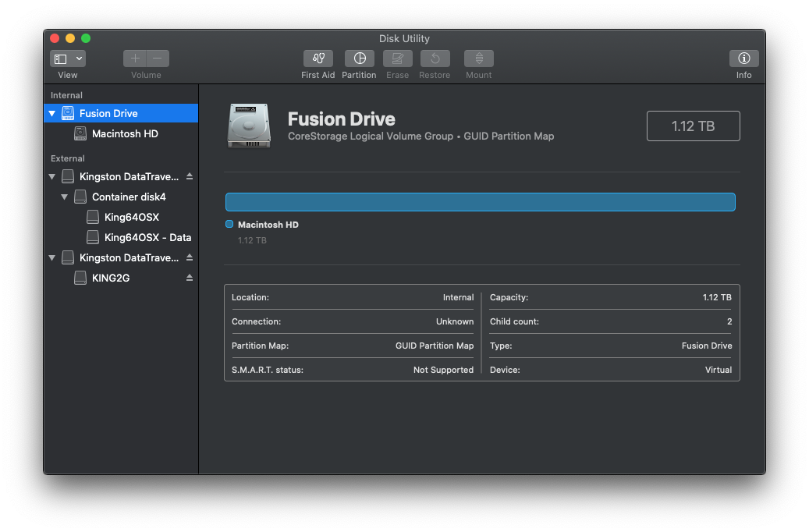This screenshot has width=809, height=532.
Task: Click the large hard drive image
Action: [249, 126]
